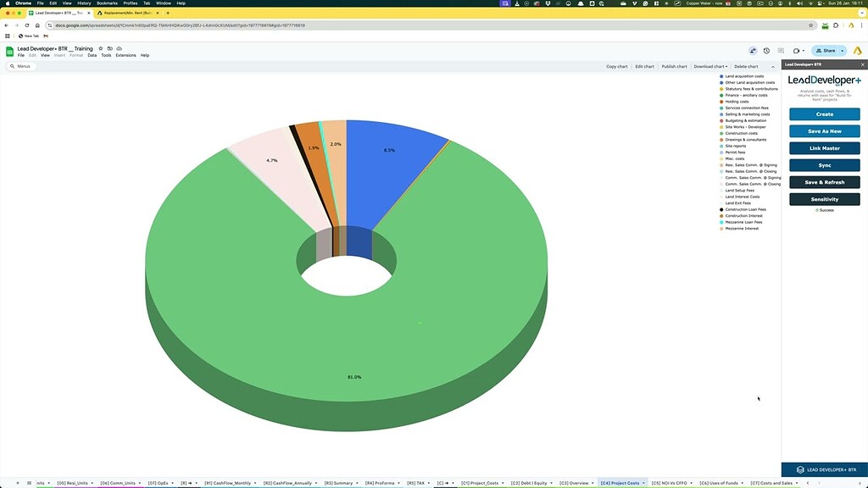
Task: Open the all-sheets list icon bottom left
Action: click(28, 482)
